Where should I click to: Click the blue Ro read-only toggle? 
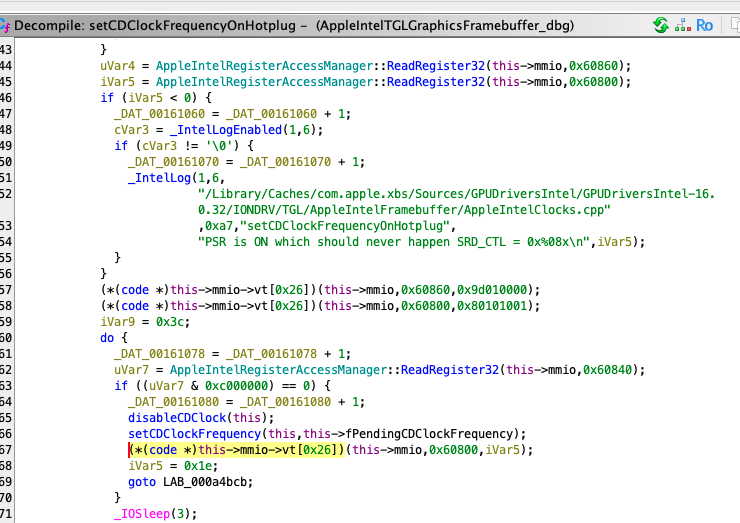point(704,25)
